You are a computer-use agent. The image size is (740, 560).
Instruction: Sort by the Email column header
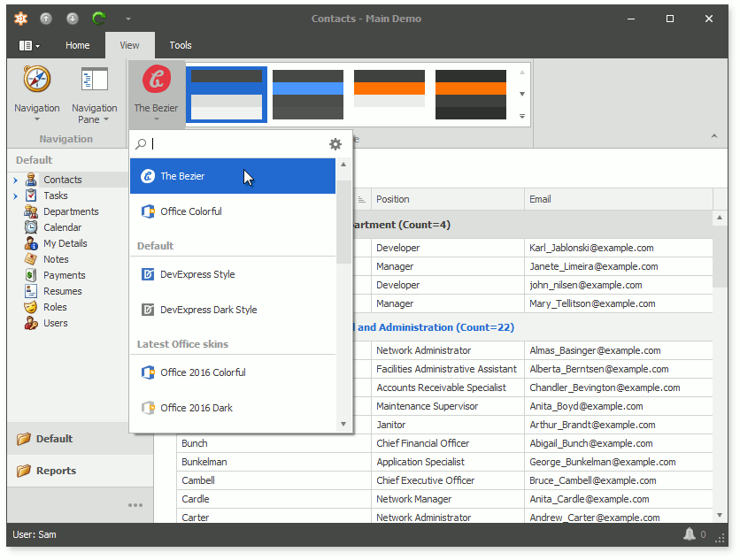[618, 199]
